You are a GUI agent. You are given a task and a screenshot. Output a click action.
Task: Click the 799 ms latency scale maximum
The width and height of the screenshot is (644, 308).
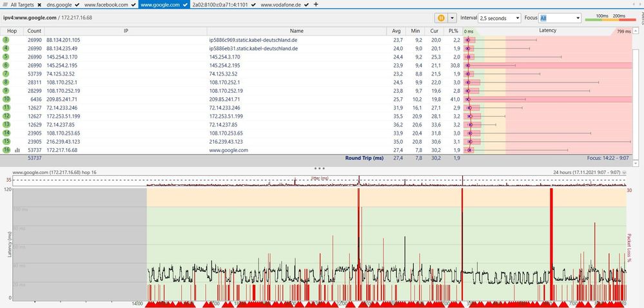click(x=623, y=32)
